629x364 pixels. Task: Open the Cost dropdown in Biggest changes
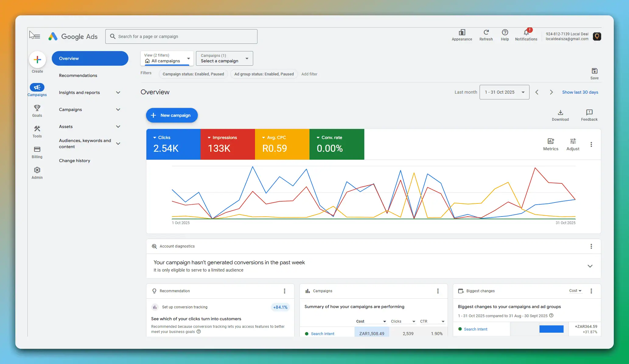coord(575,291)
